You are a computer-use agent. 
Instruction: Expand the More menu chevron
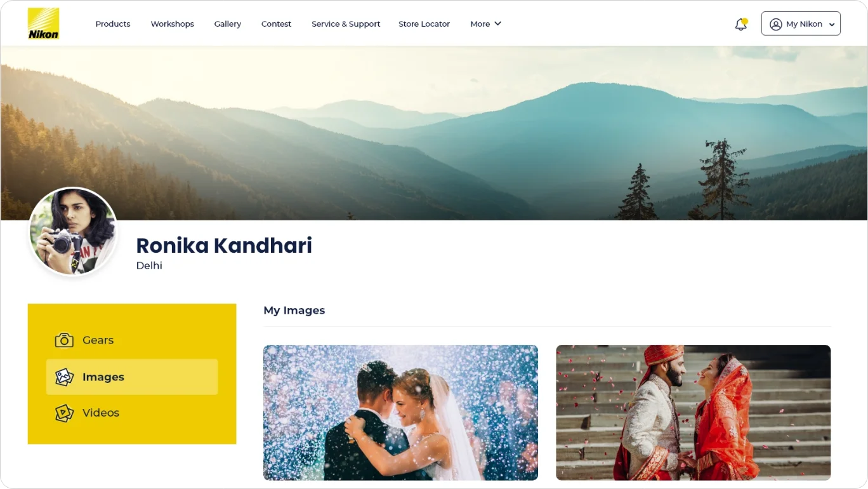coord(498,23)
